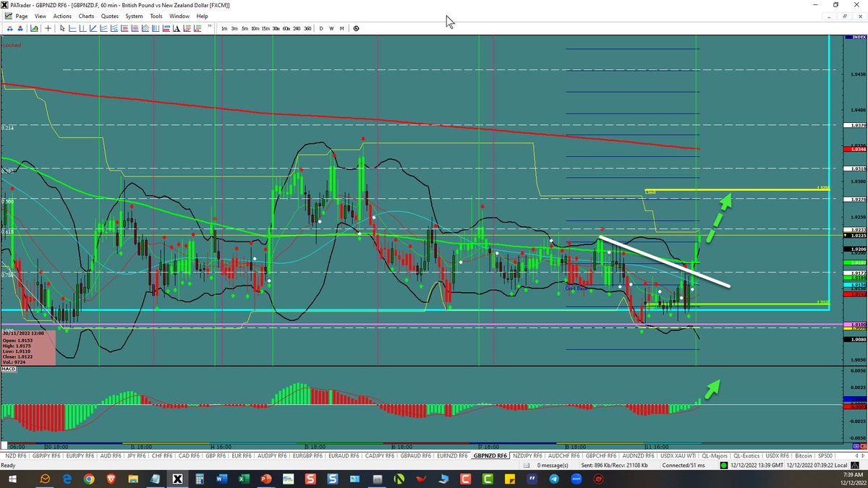This screenshot has width=868, height=488.
Task: Click the 1.9346 red price label
Action: tap(855, 148)
